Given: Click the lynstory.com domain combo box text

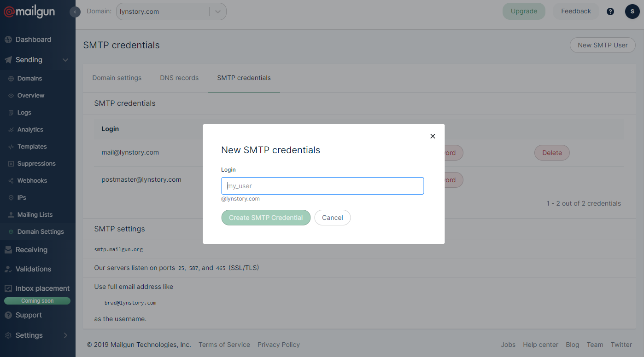Looking at the screenshot, I should (139, 12).
